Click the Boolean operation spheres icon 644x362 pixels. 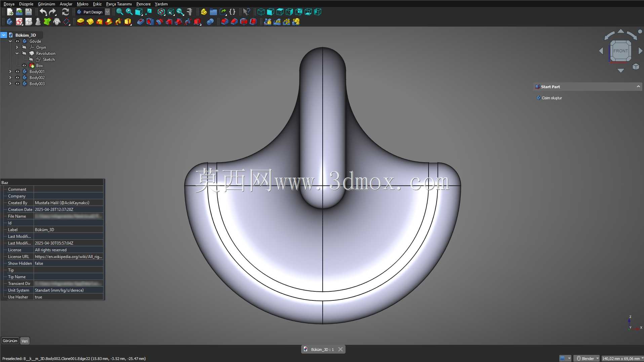click(210, 22)
